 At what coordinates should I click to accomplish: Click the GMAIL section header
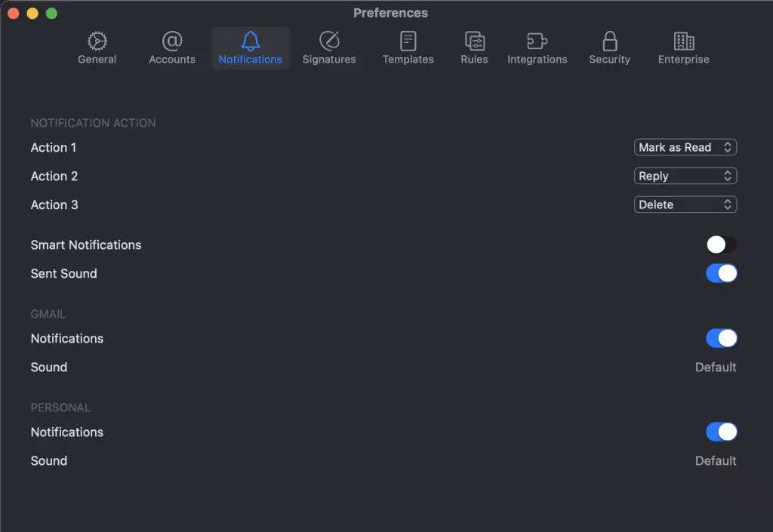pyautogui.click(x=48, y=314)
